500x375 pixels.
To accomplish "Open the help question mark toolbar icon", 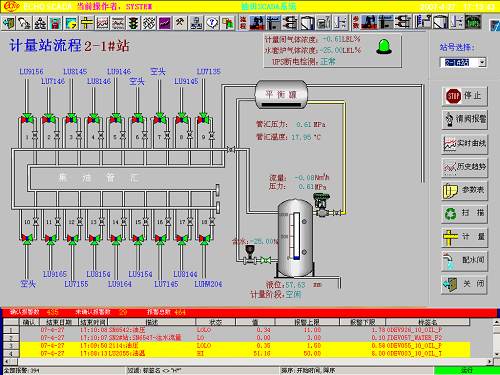I will pos(212,23).
